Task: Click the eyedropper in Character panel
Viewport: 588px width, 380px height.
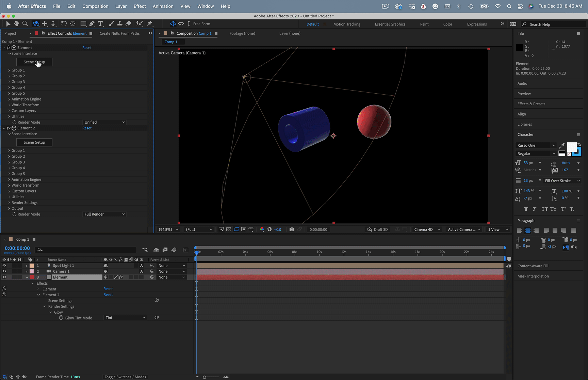Action: coord(562,146)
